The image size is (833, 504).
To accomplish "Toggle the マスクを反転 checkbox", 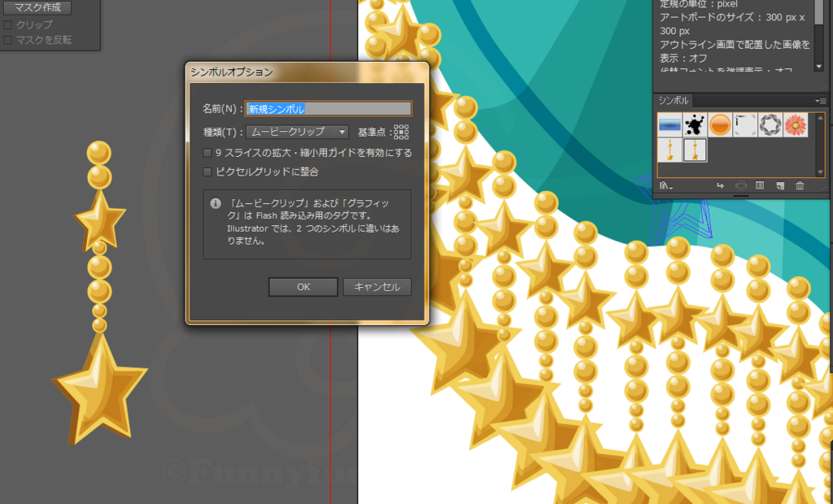I will pyautogui.click(x=7, y=41).
